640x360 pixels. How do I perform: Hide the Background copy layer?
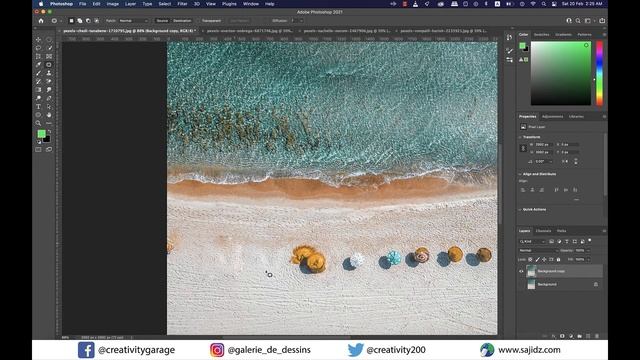[x=521, y=271]
